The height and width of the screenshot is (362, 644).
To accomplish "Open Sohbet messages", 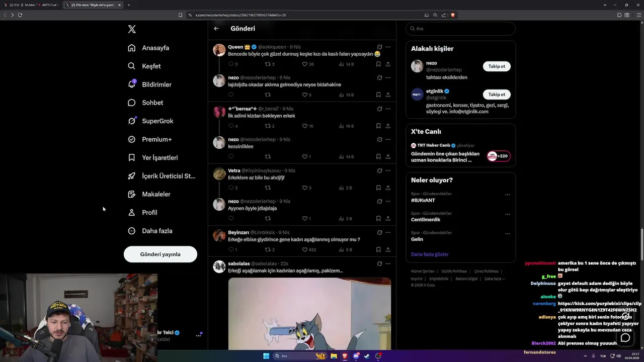I will 145,103.
